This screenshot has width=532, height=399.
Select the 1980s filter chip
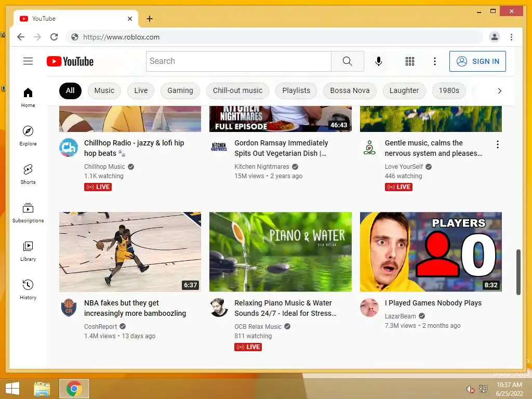pos(449,90)
